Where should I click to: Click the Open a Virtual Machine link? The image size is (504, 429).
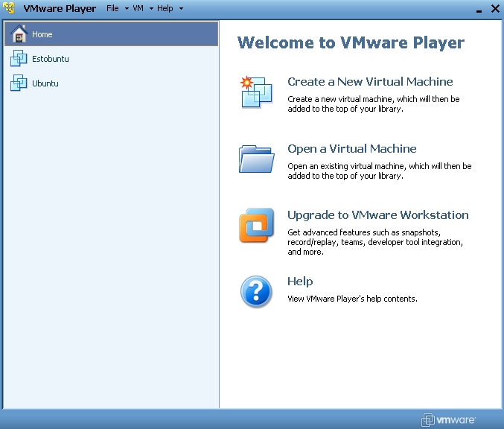click(352, 148)
